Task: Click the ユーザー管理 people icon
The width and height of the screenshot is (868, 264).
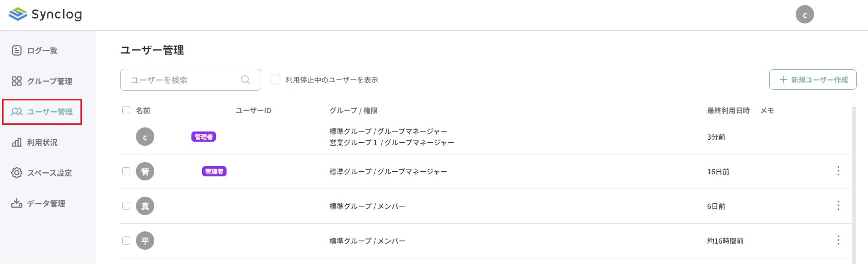Action: click(x=17, y=112)
